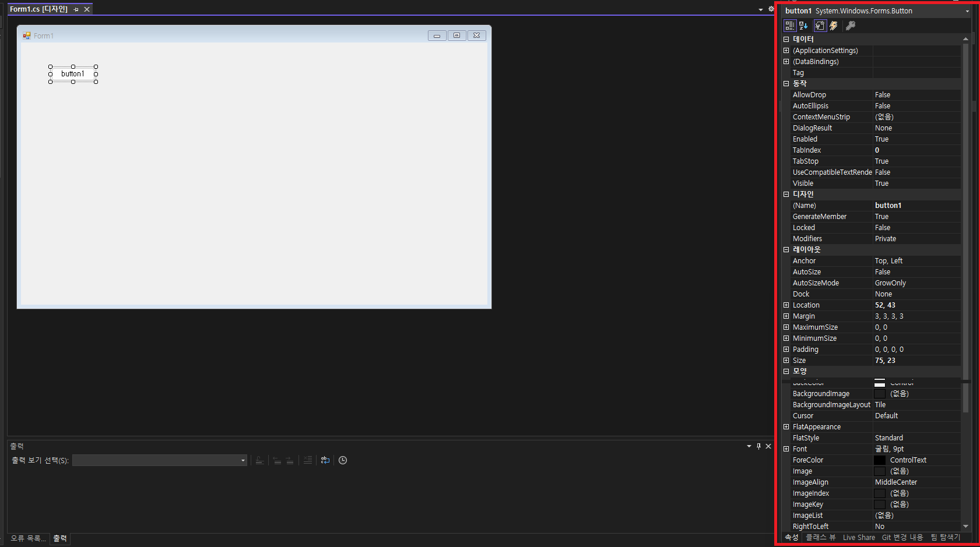980x547 pixels.
Task: Open the Git 변경 내용 panel
Action: point(902,537)
